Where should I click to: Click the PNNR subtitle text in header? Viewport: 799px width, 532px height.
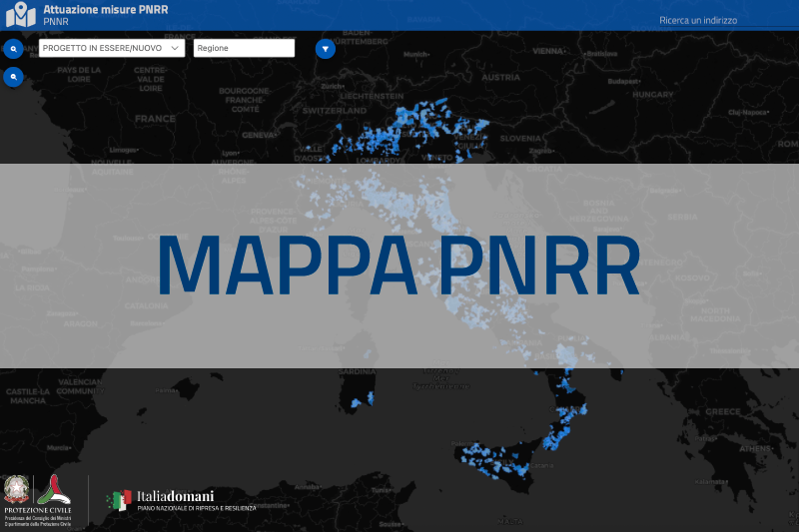coord(56,22)
